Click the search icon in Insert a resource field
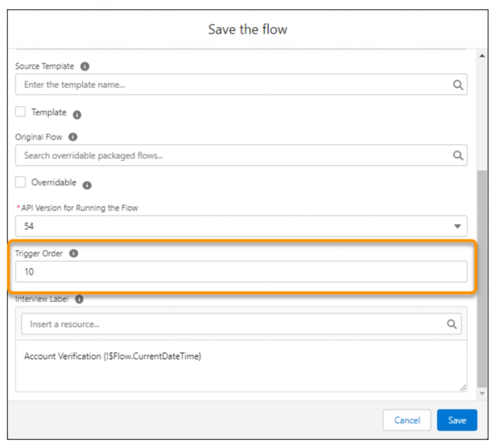The height and width of the screenshot is (448, 499). (x=452, y=324)
